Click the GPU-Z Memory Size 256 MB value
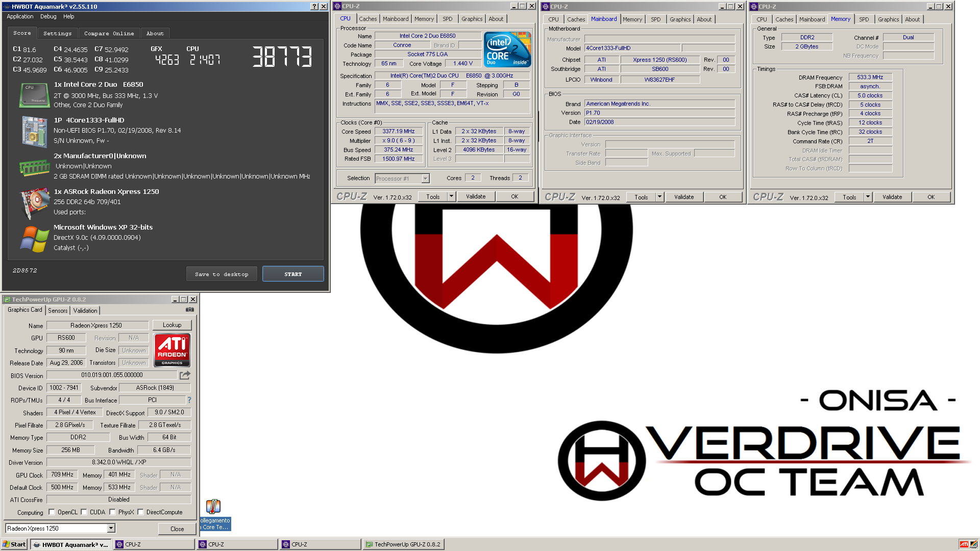The image size is (980, 551). click(x=70, y=450)
